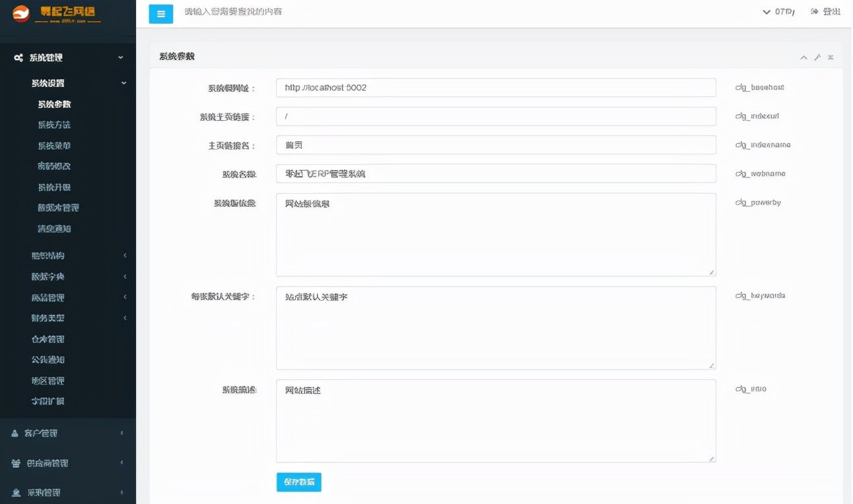Click the icon beside 供应商管理
This screenshot has height=504, width=853.
pos(16,464)
